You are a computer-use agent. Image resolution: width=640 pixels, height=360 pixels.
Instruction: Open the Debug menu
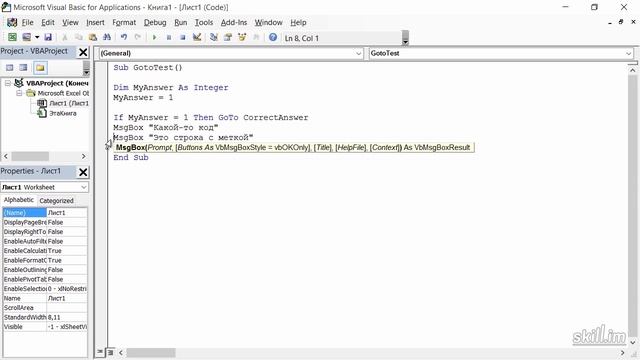point(155,22)
